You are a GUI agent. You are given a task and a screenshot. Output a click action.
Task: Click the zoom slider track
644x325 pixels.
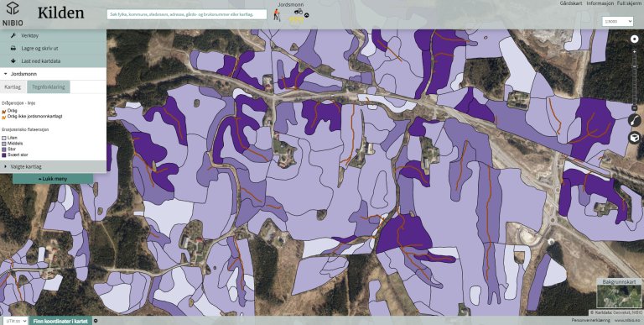pyautogui.click(x=635, y=78)
